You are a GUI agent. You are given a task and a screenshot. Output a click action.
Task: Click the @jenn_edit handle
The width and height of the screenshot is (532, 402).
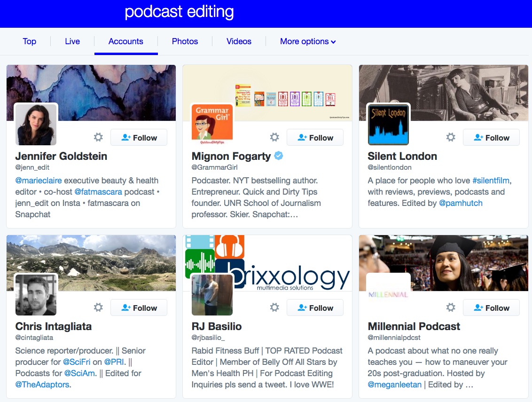[x=32, y=167]
